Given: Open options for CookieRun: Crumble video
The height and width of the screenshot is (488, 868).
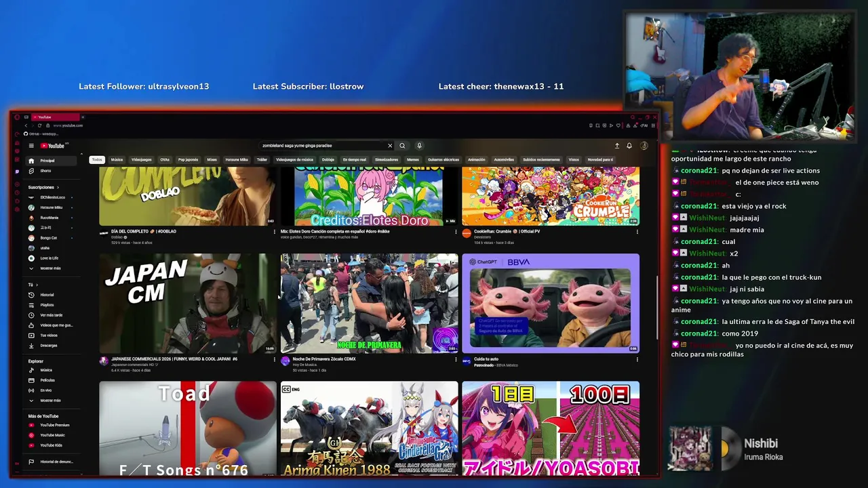Looking at the screenshot, I should coord(637,232).
